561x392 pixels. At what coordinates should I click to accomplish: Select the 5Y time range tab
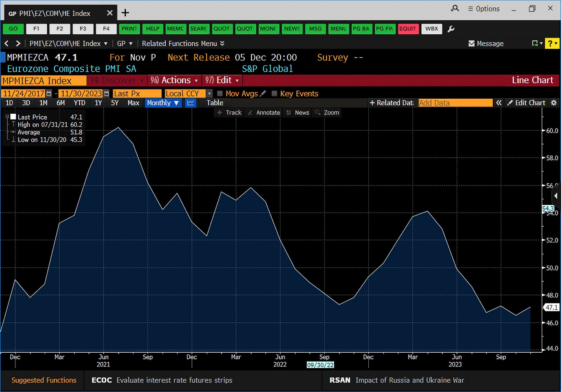[114, 103]
